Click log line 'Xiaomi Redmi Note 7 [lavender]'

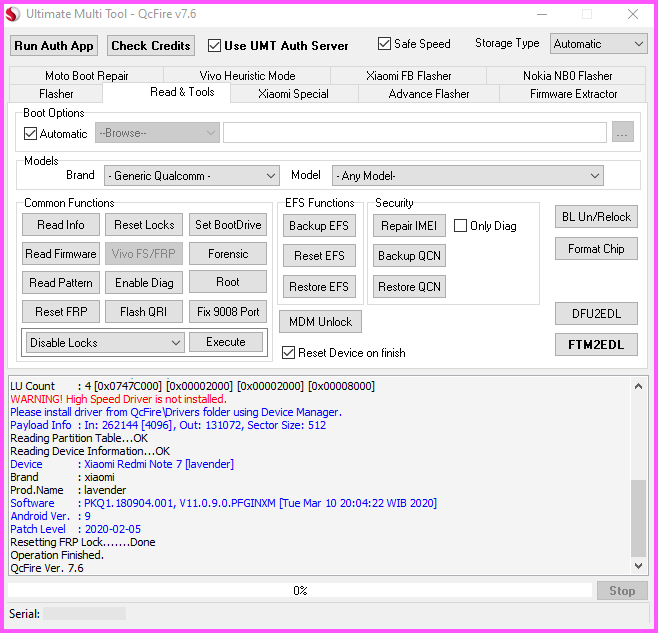point(159,464)
